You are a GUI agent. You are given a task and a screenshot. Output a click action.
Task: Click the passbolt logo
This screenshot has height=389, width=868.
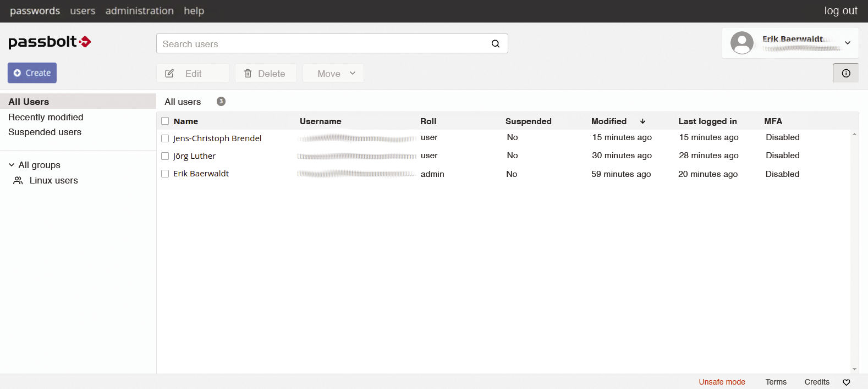tap(50, 42)
